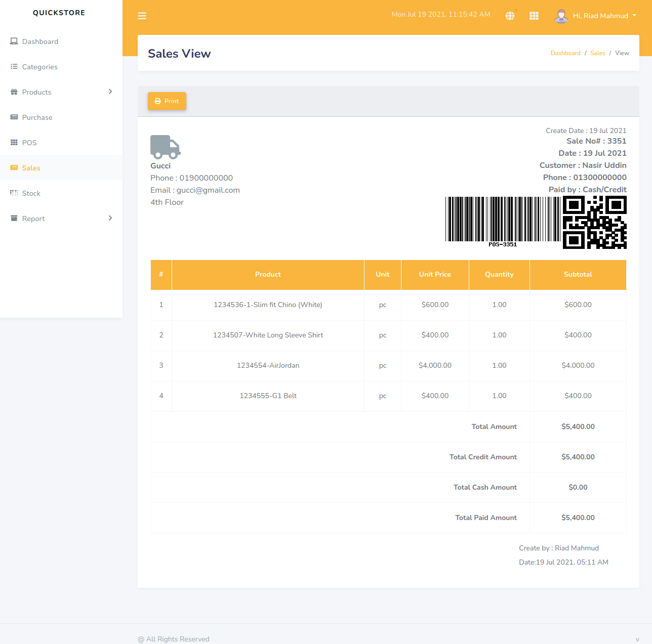Click the Categories list icon in sidebar
Screen dimensions: 652x644
pyautogui.click(x=14, y=67)
